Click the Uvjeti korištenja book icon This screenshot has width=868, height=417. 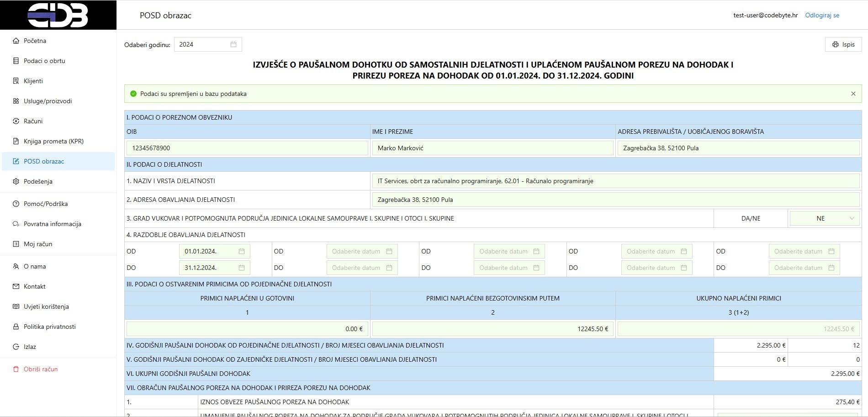point(16,306)
